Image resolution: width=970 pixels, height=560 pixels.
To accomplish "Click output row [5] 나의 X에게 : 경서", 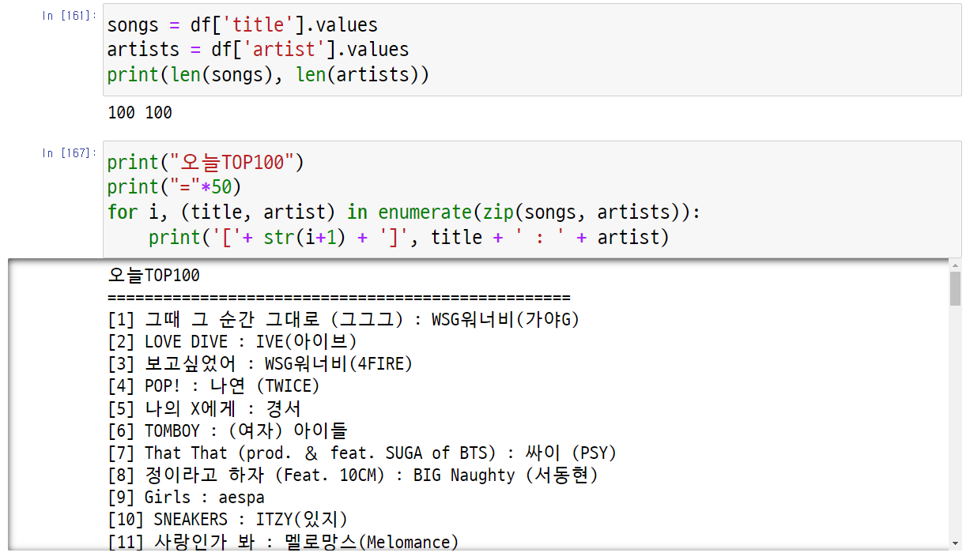I will coord(204,408).
